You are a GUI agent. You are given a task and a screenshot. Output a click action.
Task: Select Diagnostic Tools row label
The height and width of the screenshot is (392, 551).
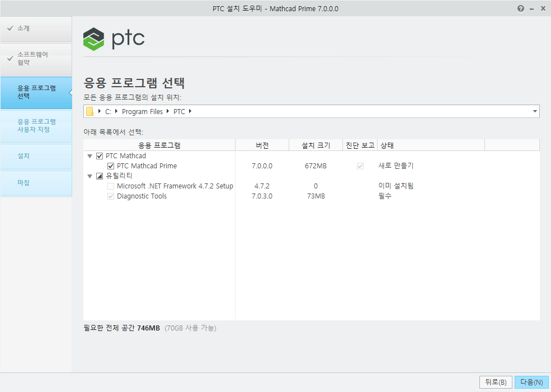[142, 196]
